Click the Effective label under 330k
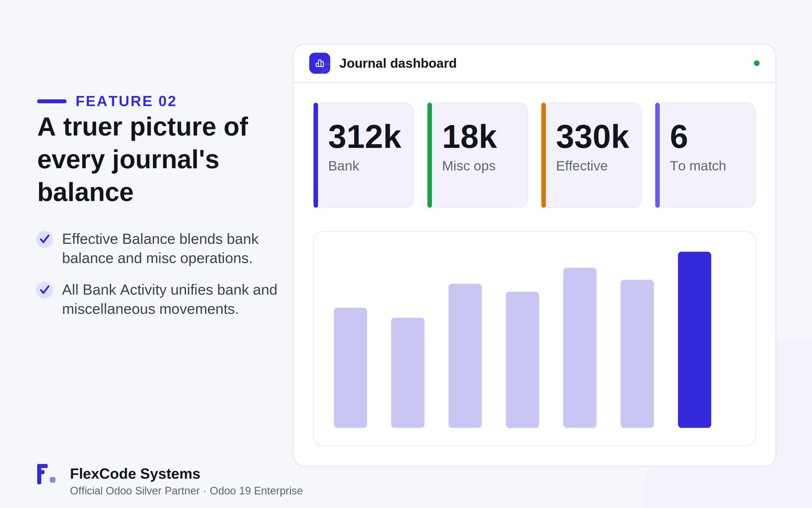The width and height of the screenshot is (812, 508). coord(582,166)
